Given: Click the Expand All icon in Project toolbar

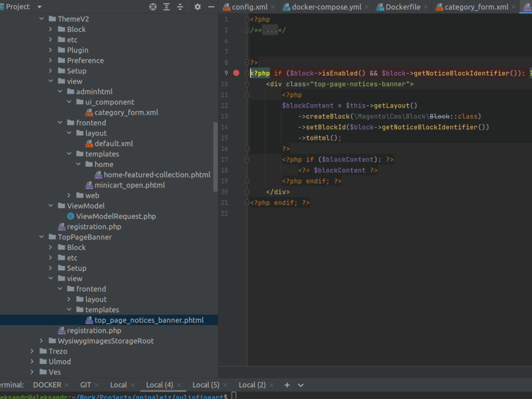Looking at the screenshot, I should point(167,7).
